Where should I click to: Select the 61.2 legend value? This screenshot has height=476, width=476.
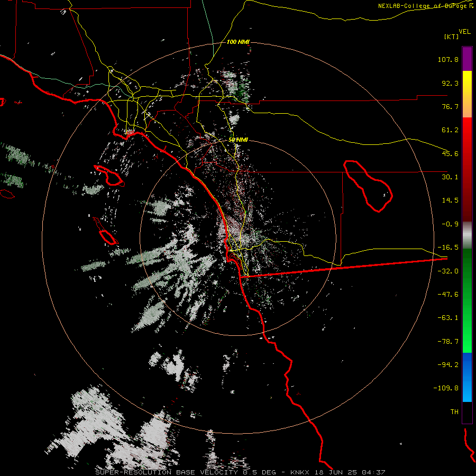tap(450, 130)
